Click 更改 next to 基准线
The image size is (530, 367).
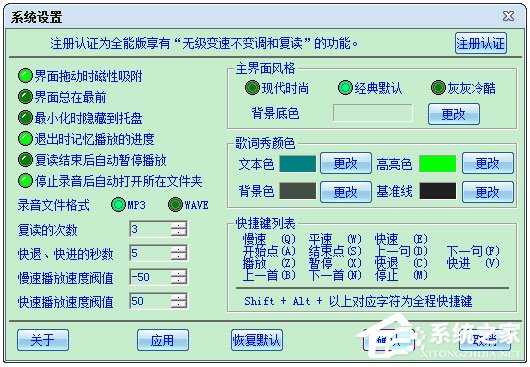tap(487, 192)
